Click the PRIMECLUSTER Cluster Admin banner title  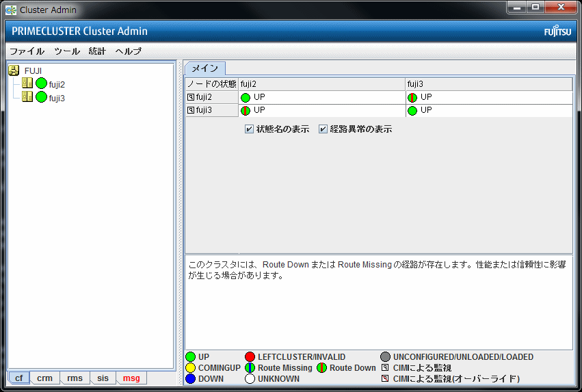[79, 31]
